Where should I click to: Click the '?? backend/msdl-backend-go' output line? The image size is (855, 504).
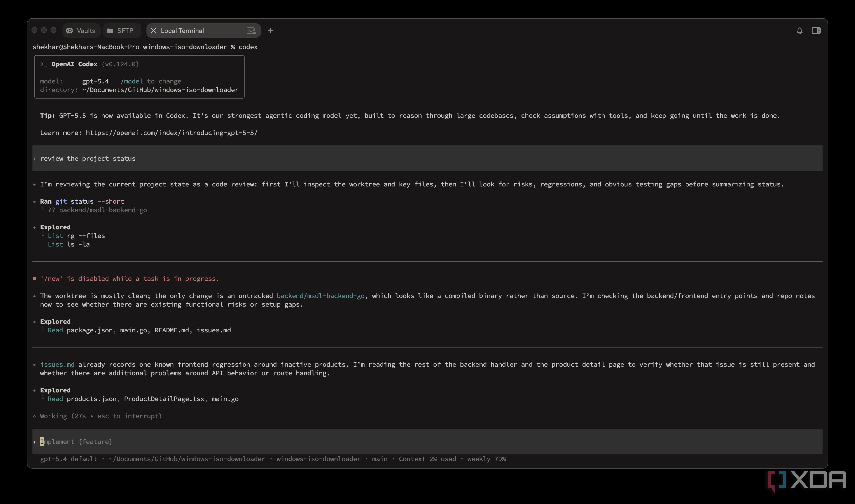(x=97, y=210)
